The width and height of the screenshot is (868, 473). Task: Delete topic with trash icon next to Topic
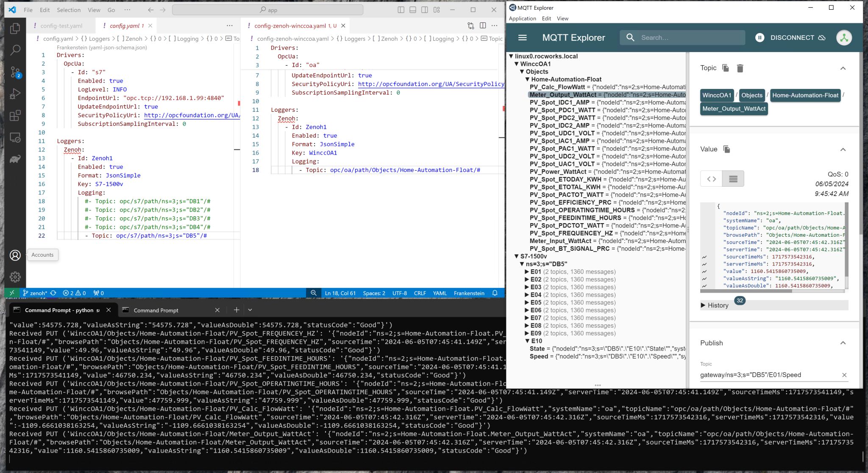740,68
